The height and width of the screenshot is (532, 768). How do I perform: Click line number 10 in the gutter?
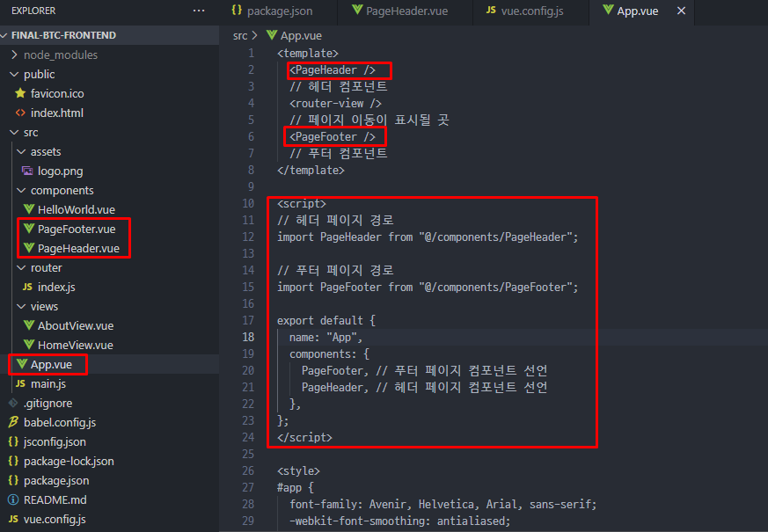point(248,203)
